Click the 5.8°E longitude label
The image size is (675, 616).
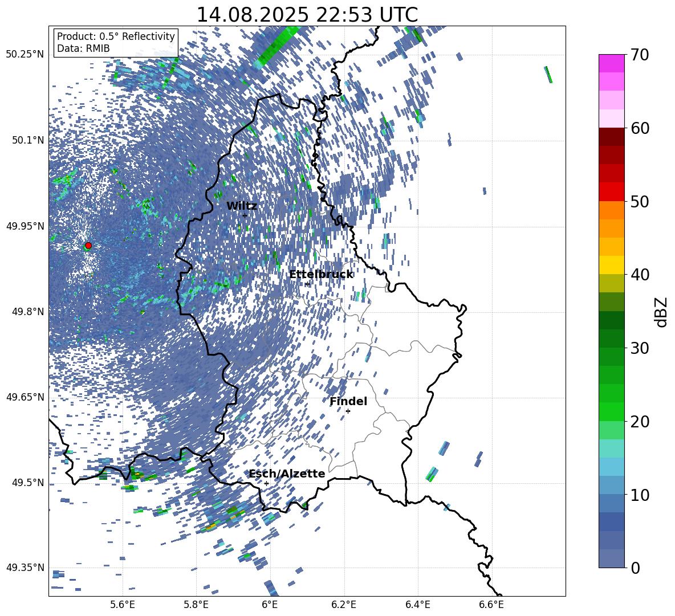(196, 605)
